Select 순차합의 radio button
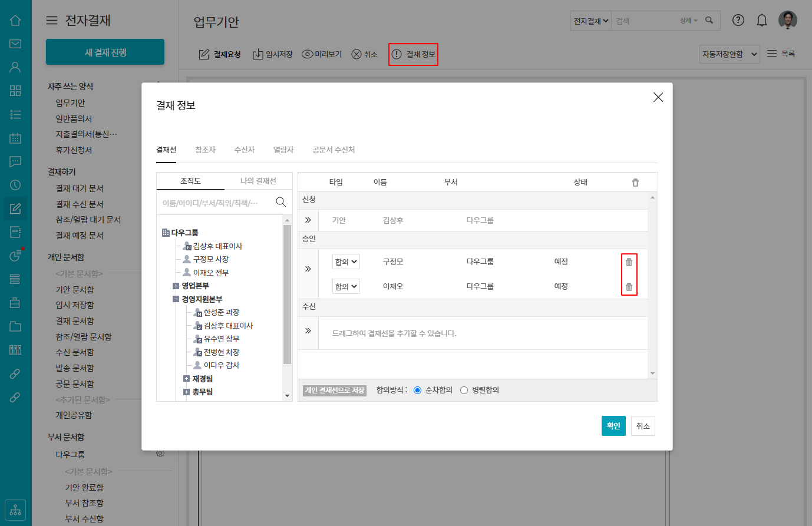This screenshot has height=526, width=812. 418,391
